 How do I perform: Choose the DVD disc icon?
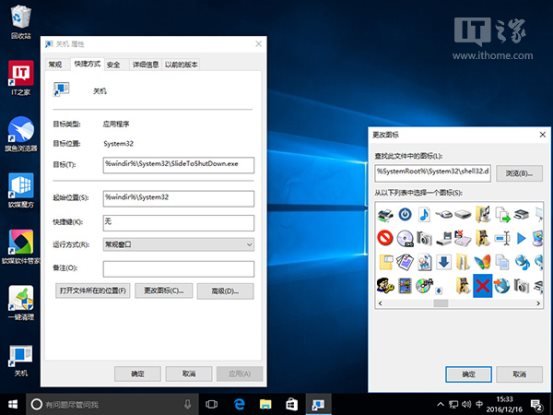pyautogui.click(x=405, y=238)
